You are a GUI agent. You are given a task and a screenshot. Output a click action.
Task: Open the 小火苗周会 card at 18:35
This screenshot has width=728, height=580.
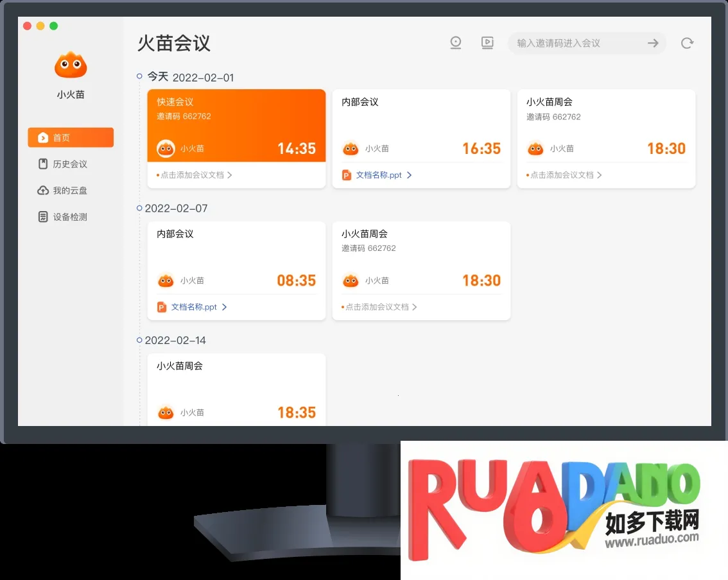point(236,389)
